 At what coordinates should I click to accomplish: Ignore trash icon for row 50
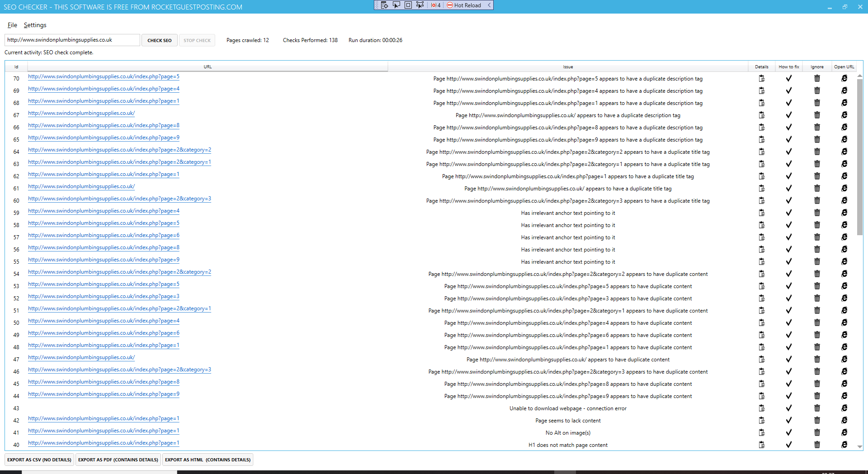[x=817, y=323]
